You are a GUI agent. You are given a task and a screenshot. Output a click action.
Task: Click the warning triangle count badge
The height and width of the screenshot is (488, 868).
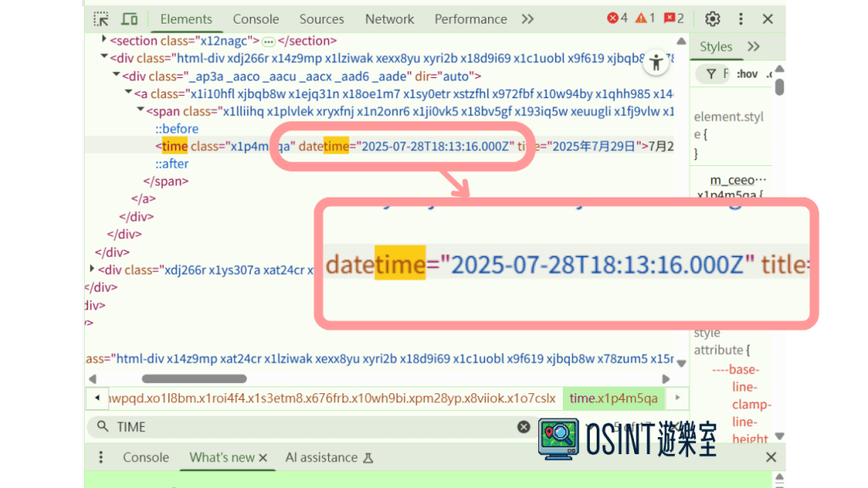[645, 19]
